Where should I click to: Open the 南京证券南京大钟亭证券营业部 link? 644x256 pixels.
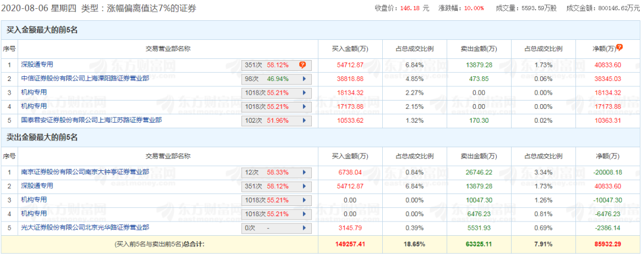click(85, 171)
